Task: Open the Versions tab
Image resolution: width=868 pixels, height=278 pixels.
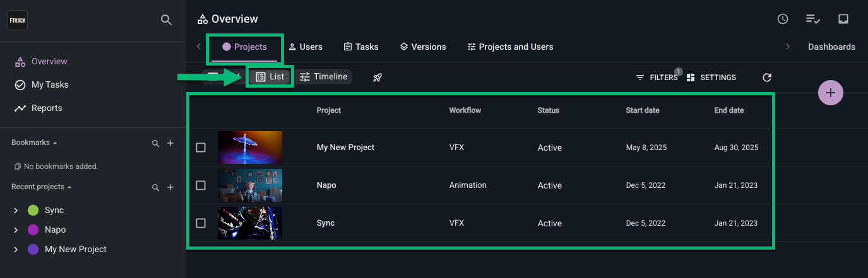Action: [423, 47]
